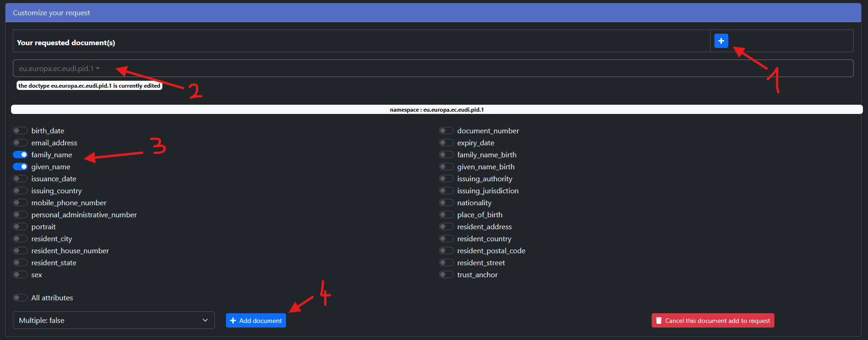868x340 pixels.
Task: Enable the portrait toggle
Action: 20,227
